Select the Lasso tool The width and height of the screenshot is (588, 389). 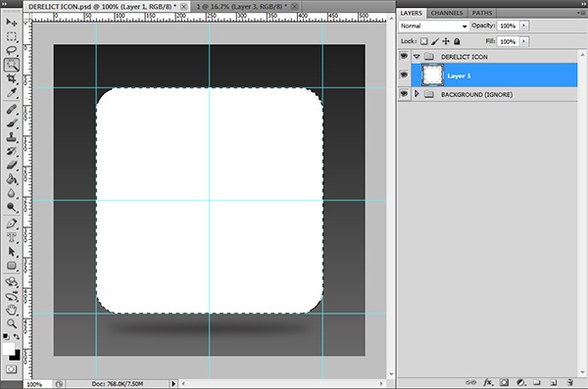[x=11, y=50]
